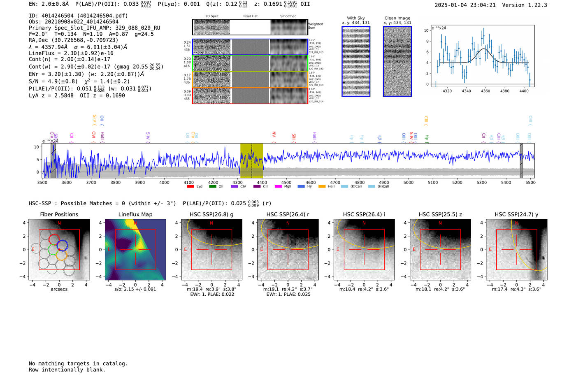Click 'Row intentionally blank.' text
Viewport: 576px width, 392px height.
tap(67, 370)
